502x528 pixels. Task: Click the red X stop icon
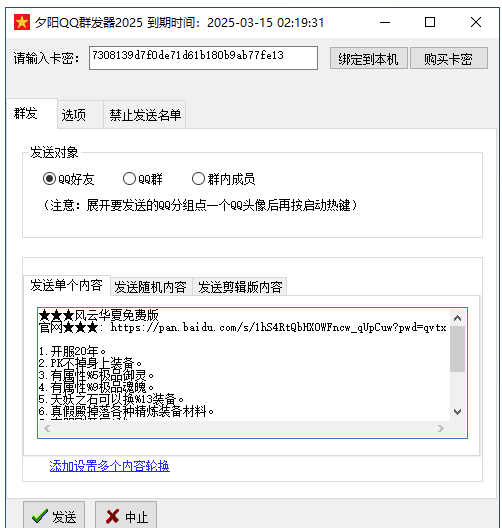tap(112, 516)
